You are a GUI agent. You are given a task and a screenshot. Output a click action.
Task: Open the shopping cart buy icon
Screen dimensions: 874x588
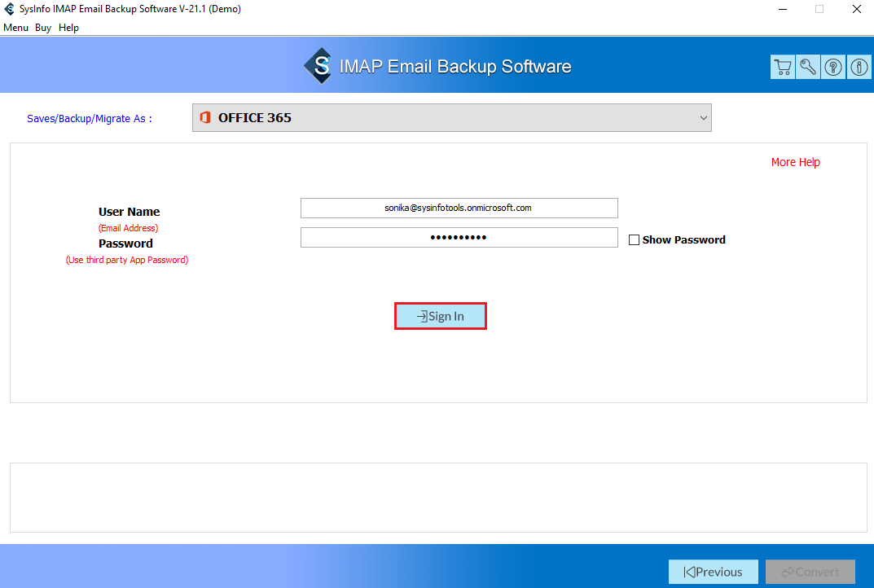tap(783, 68)
